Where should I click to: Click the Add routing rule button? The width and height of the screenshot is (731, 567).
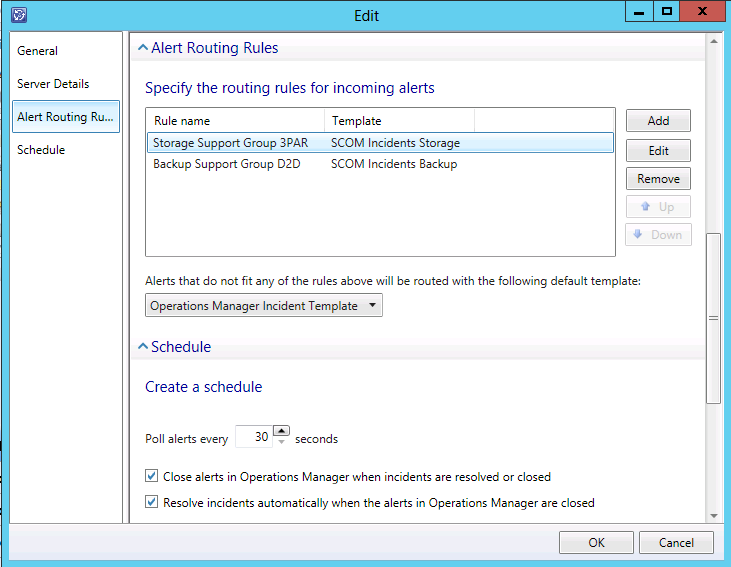pyautogui.click(x=658, y=121)
